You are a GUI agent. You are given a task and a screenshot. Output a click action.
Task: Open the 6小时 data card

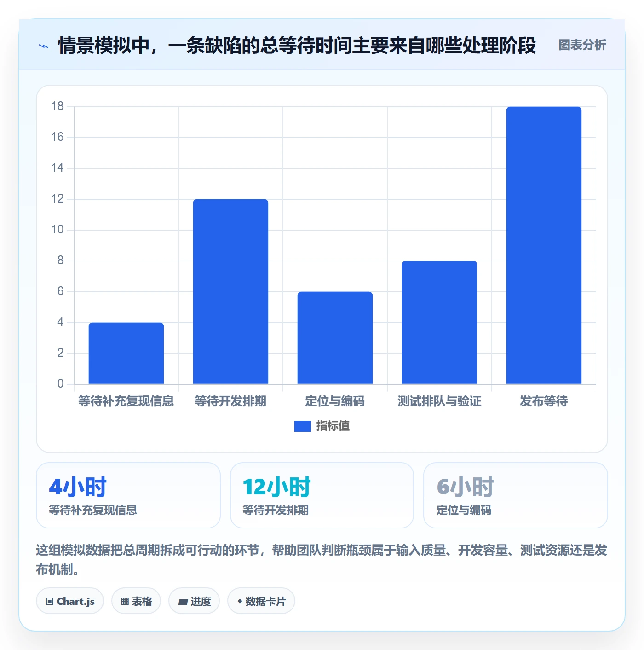(x=516, y=495)
